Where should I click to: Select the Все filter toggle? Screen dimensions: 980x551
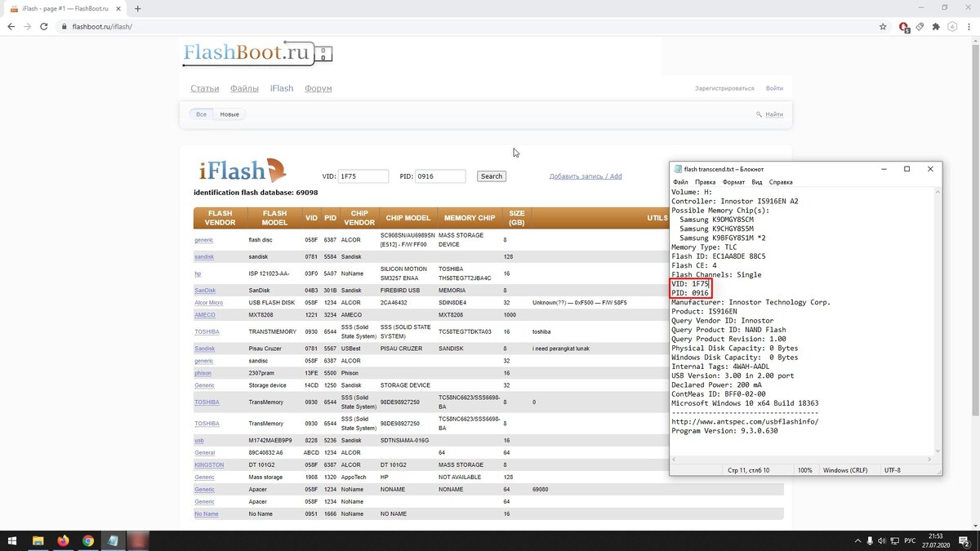(201, 114)
